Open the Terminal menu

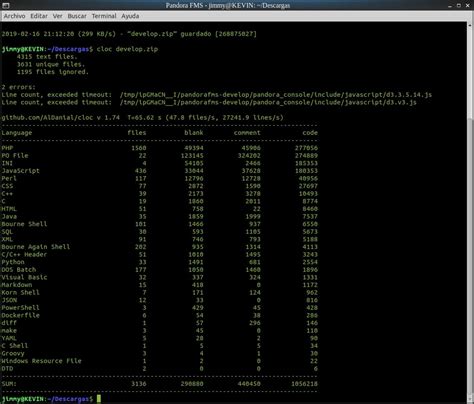coord(104,16)
